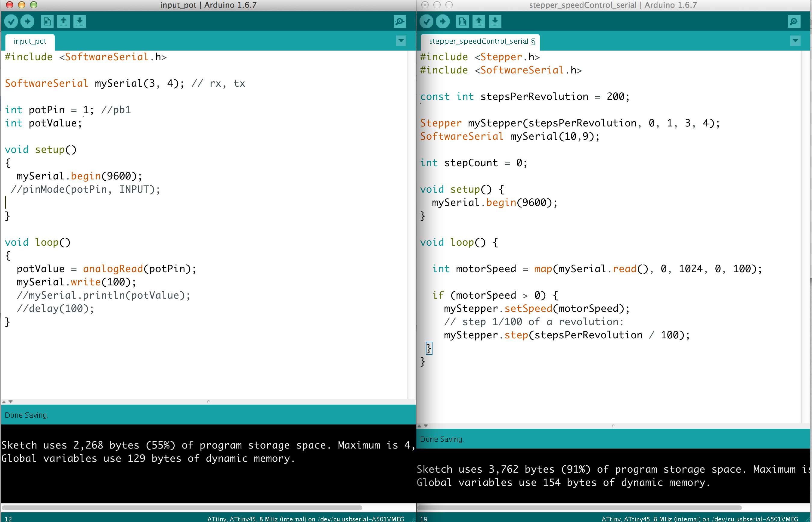Zoom input_pot window with green button
This screenshot has height=522, width=812.
click(33, 5)
